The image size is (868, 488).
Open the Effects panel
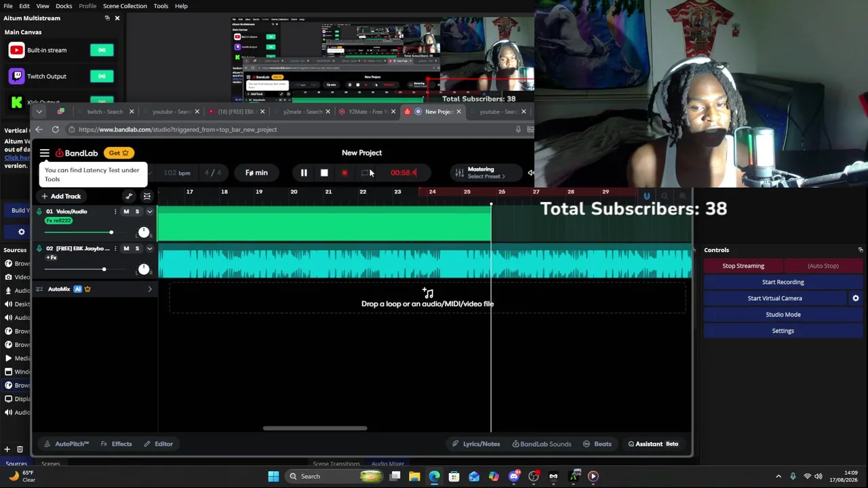click(x=117, y=444)
